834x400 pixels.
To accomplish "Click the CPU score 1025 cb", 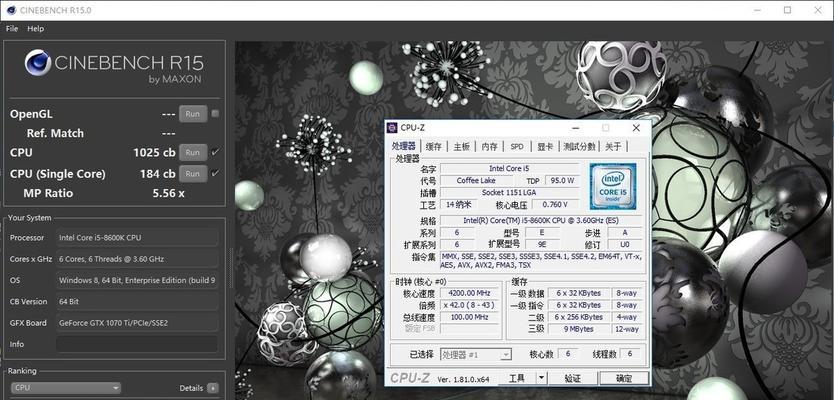I will (154, 153).
